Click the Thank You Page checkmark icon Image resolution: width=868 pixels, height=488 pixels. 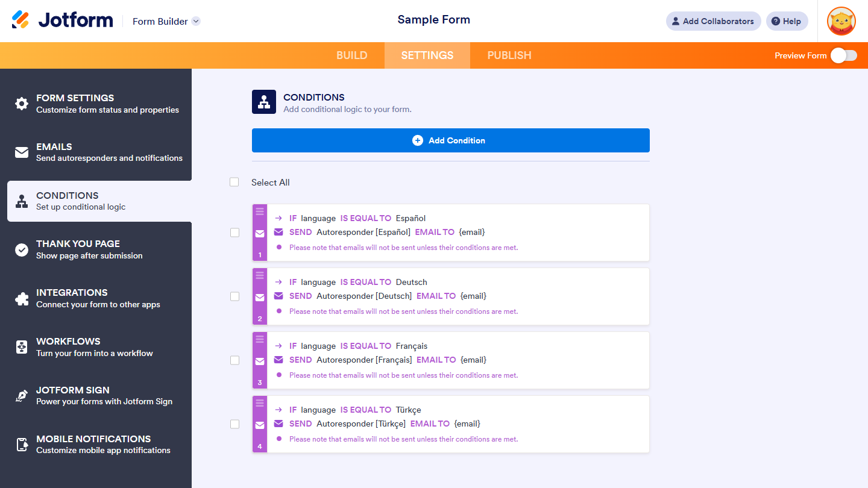22,249
